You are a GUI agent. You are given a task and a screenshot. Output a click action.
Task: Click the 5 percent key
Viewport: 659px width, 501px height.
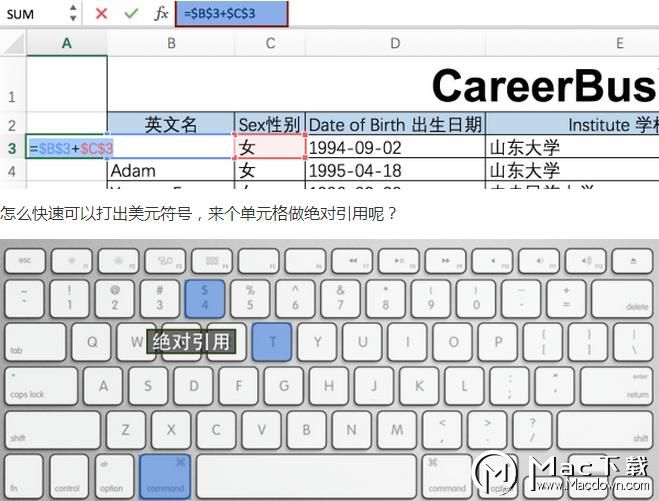click(x=250, y=298)
